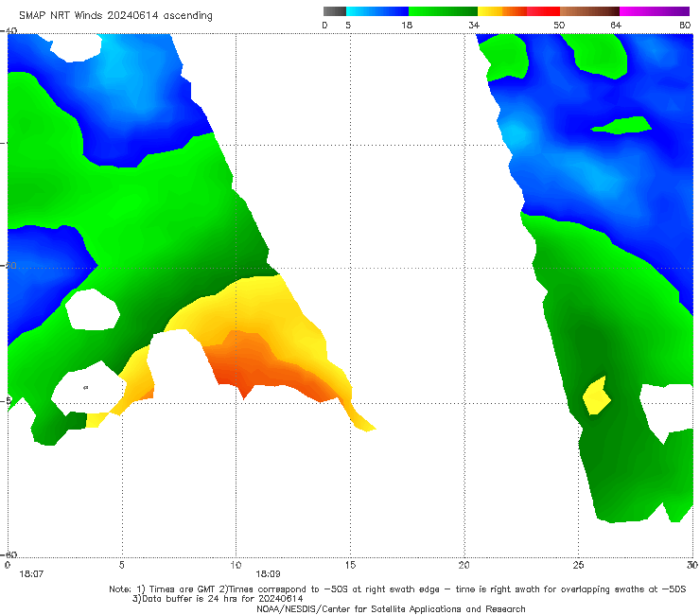Click the brown 50-64 segment of the color bar
The height and width of the screenshot is (615, 700).
point(589,11)
